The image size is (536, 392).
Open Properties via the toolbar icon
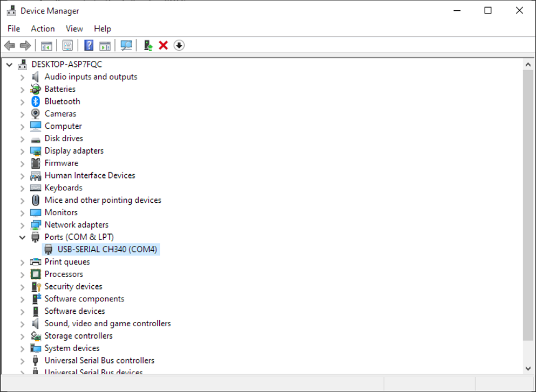pyautogui.click(x=67, y=45)
